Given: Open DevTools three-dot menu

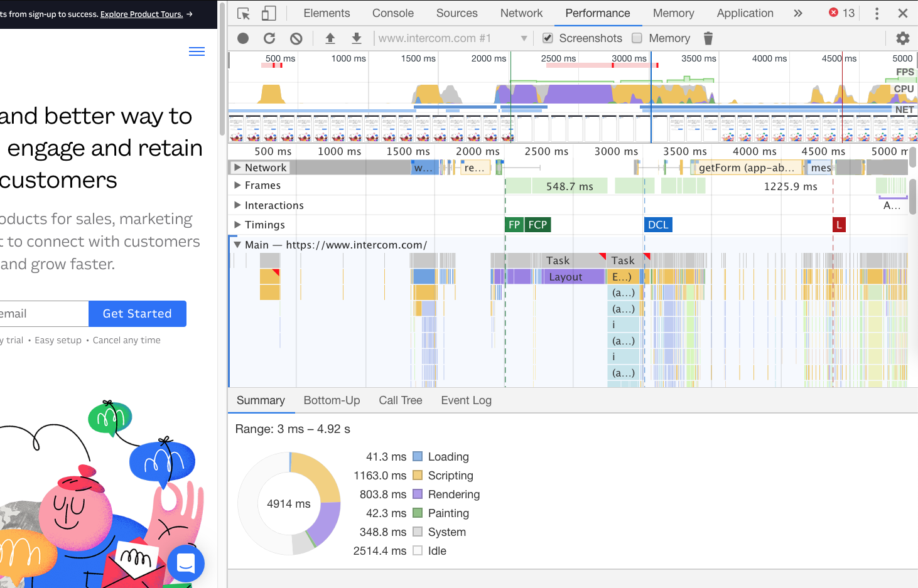Looking at the screenshot, I should coord(877,13).
